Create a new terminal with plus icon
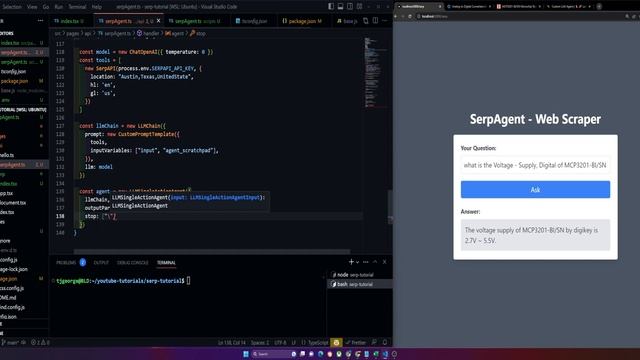The width and height of the screenshot is (640, 360). click(351, 262)
